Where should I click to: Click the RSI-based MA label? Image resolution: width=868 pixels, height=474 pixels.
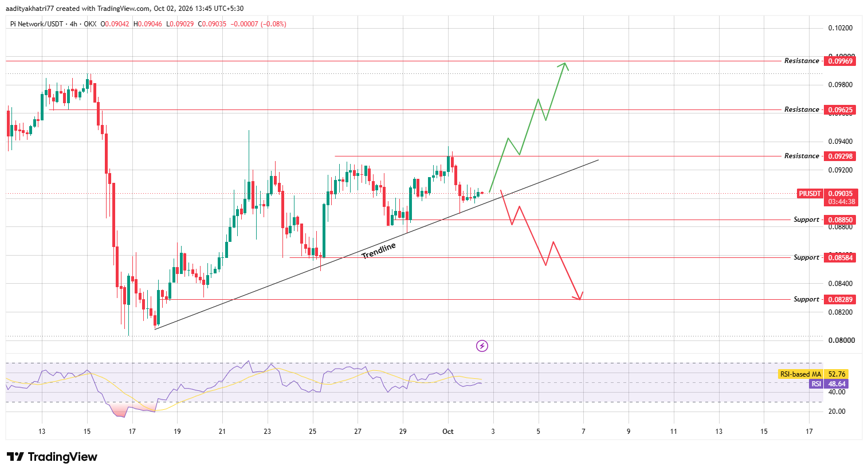(x=800, y=374)
